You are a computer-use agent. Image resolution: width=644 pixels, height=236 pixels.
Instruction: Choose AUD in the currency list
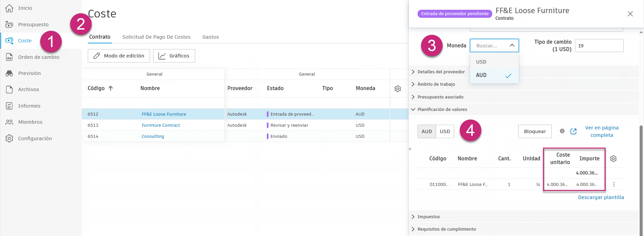tap(494, 75)
